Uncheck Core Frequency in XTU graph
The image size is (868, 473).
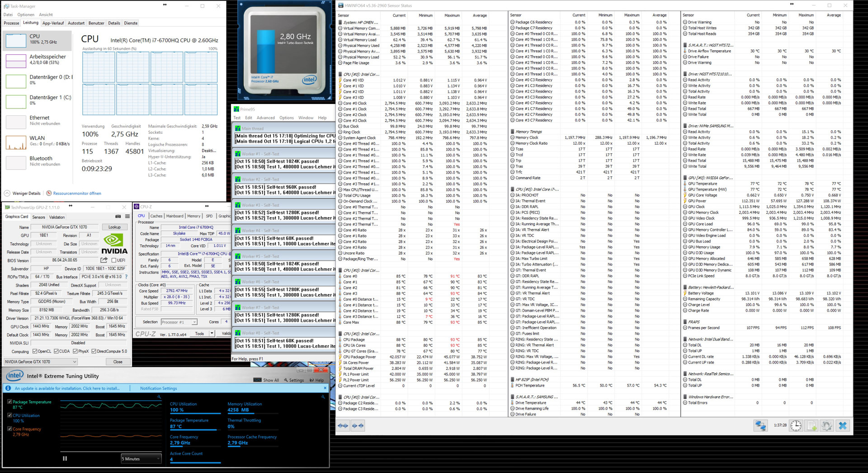[x=9, y=429]
